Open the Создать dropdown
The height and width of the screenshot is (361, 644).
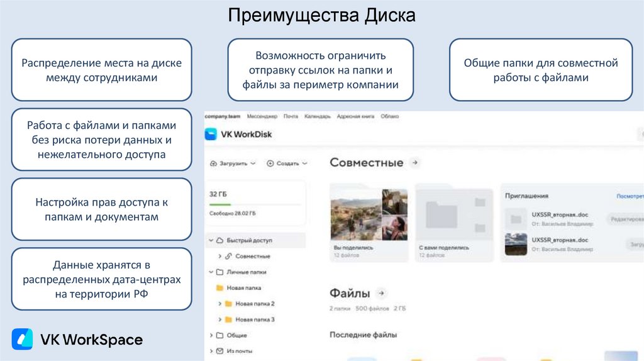tap(287, 164)
